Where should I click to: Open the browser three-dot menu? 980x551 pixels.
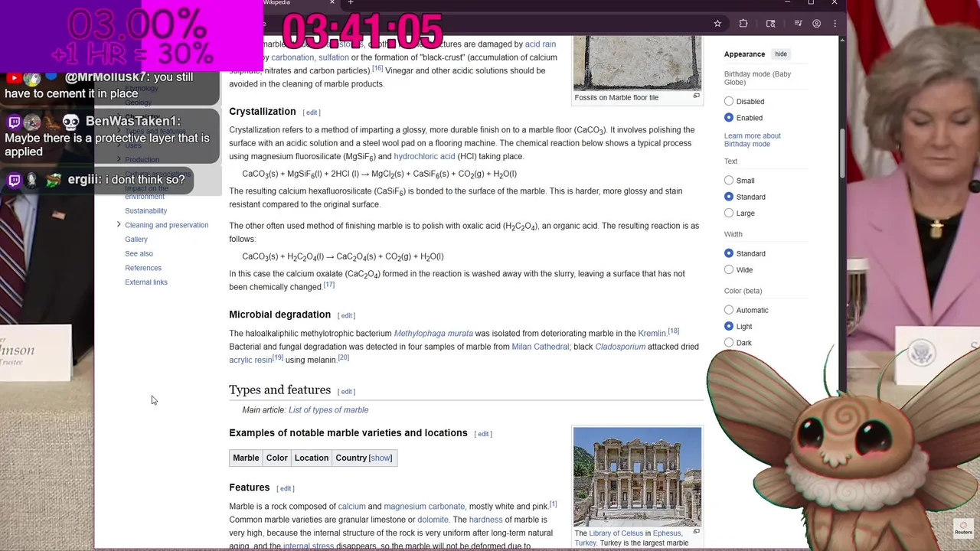pos(835,24)
